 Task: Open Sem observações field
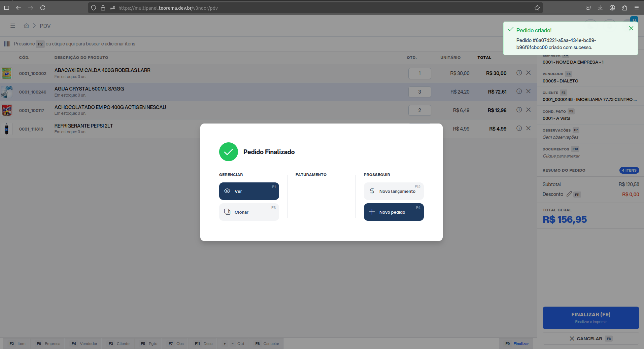[560, 137]
